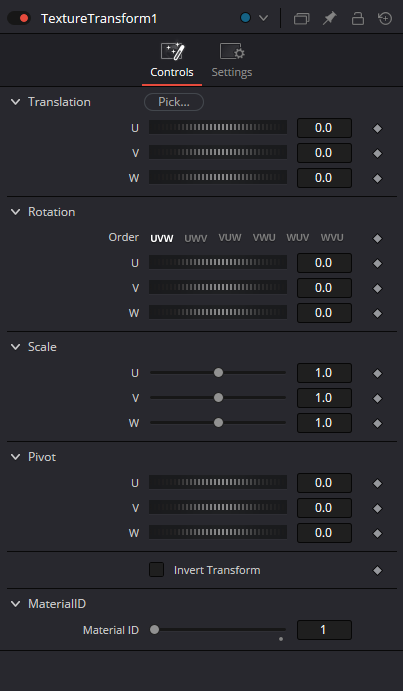
Task: Add keyframe for rotation Order
Action: (x=377, y=238)
